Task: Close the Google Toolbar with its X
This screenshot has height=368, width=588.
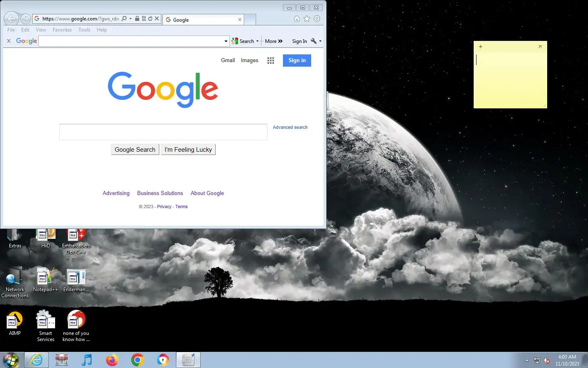Action: pyautogui.click(x=9, y=41)
